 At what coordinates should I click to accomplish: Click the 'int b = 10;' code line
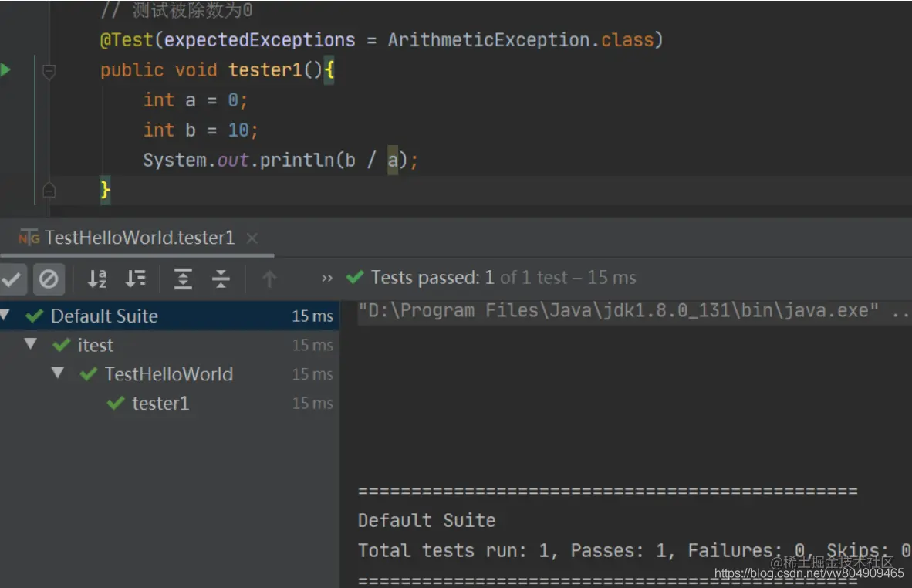[201, 130]
